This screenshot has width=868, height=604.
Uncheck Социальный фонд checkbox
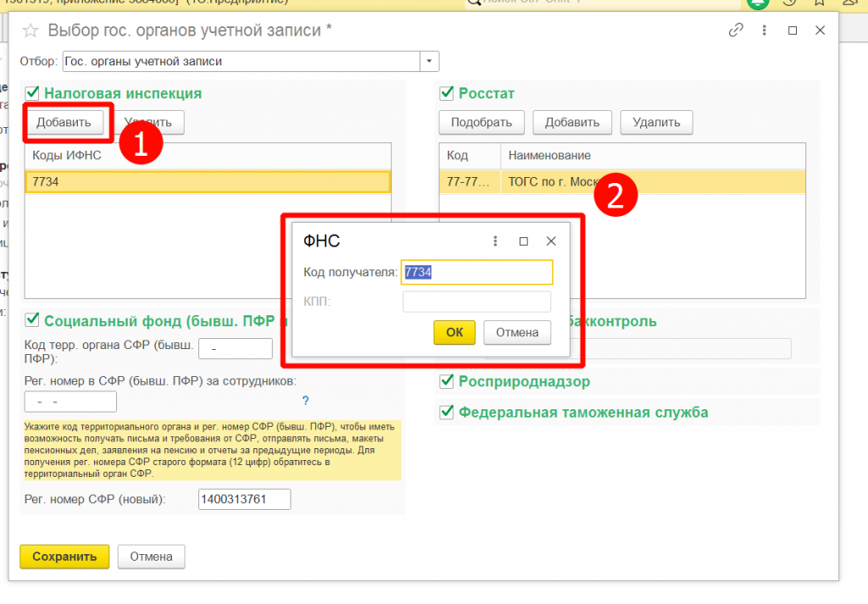coord(32,319)
